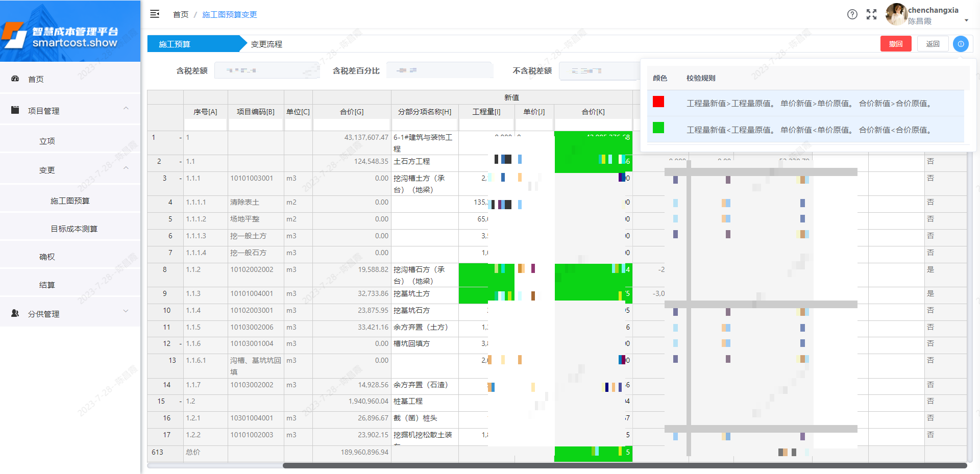
Task: Click the 撤回 withdraw button
Action: pos(896,44)
